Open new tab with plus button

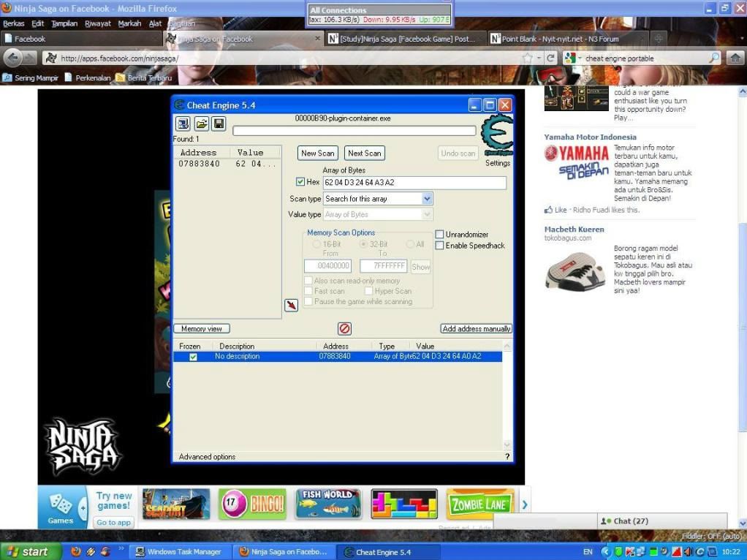pos(659,39)
